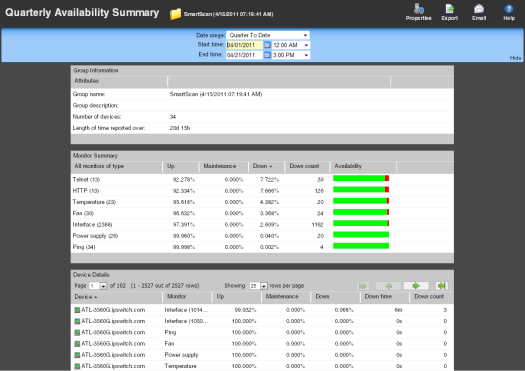Click ATL-3560G device in Interface (1014 row

pyautogui.click(x=113, y=310)
